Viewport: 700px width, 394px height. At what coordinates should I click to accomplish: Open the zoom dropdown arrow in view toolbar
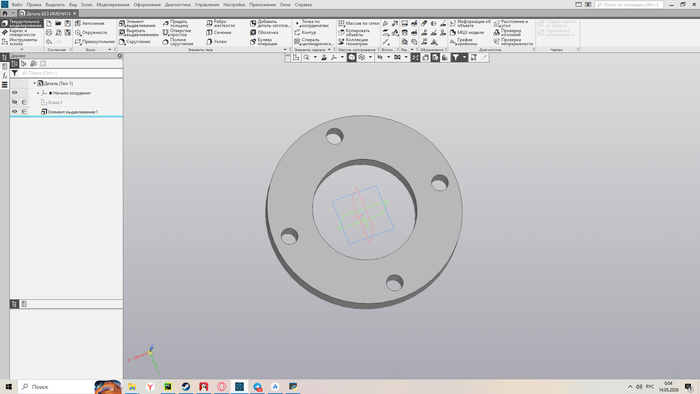[x=315, y=58]
